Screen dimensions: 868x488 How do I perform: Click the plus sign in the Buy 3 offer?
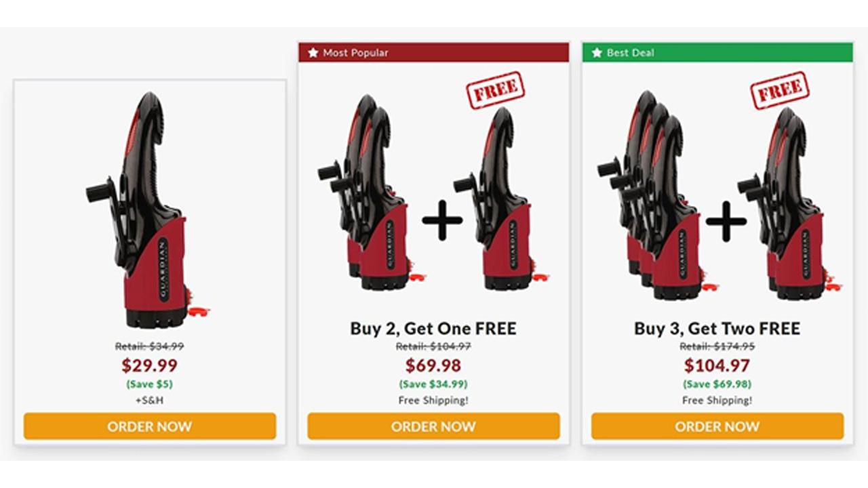click(x=726, y=221)
